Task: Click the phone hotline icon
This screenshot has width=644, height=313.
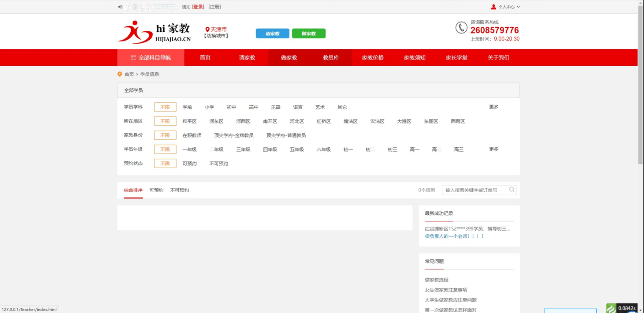Action: click(x=461, y=27)
